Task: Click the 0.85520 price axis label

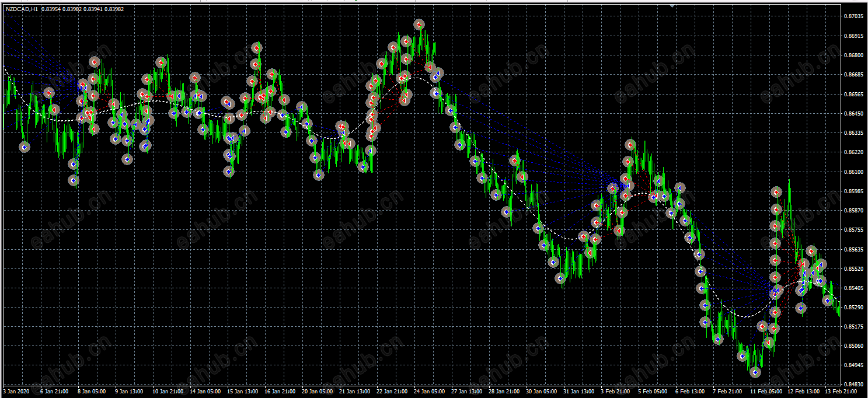Action: tap(855, 268)
